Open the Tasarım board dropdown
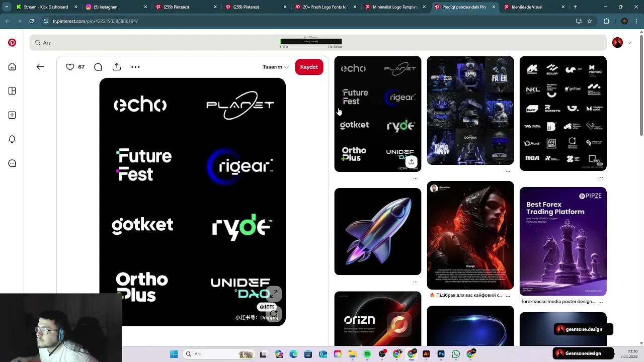Screen dimensions: 644x362 tap(275, 67)
